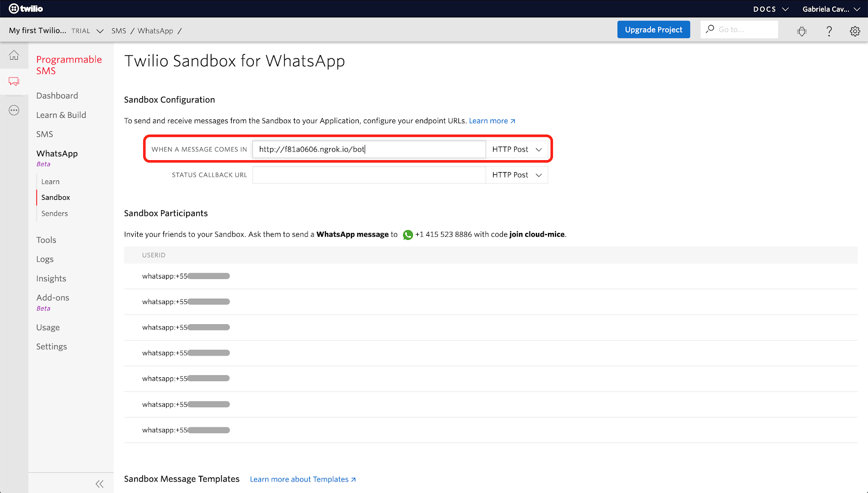The width and height of the screenshot is (868, 493).
Task: Click the search magnifier icon
Action: 710,29
